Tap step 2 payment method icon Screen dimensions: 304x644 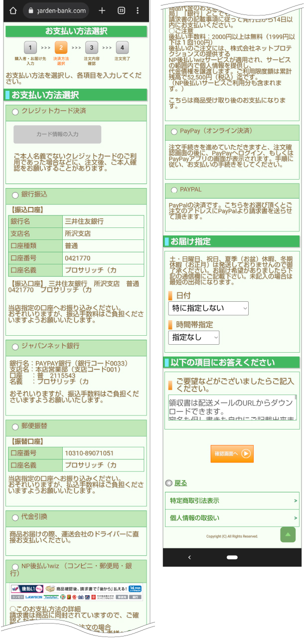point(61,48)
